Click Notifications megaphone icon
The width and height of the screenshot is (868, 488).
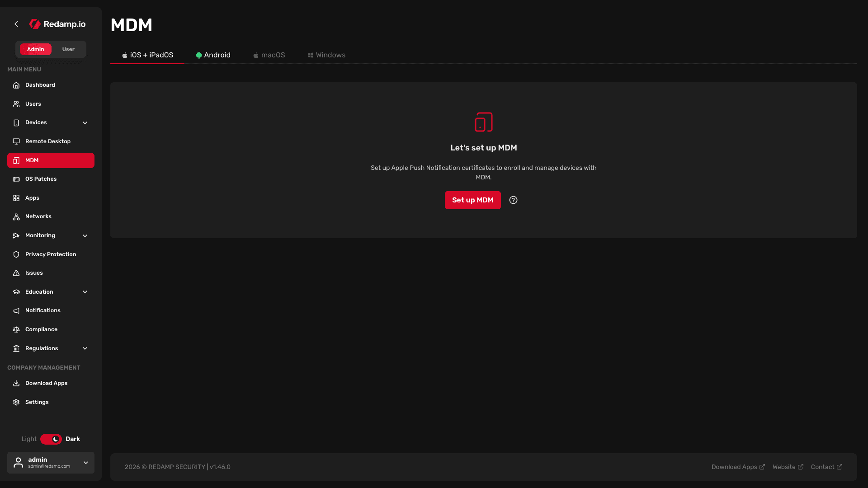point(16,311)
